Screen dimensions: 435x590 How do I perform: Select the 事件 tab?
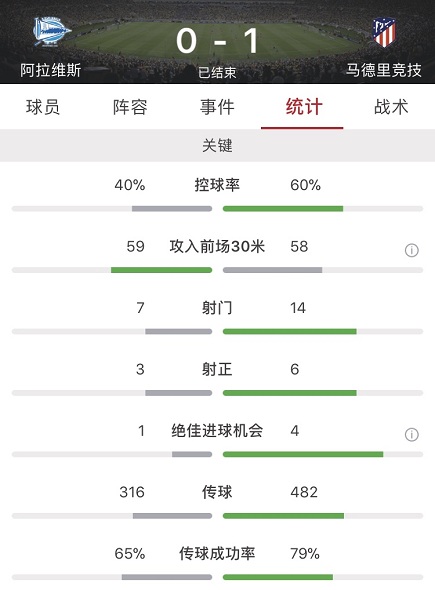[217, 107]
